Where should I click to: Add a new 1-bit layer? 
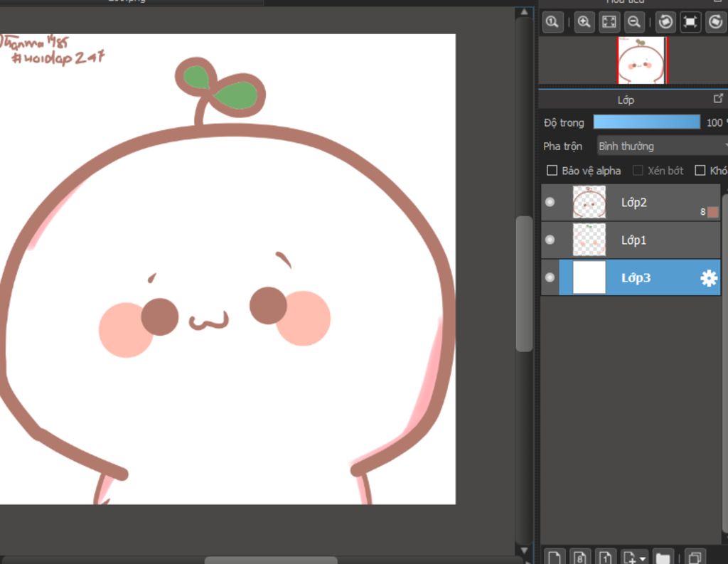[x=605, y=557]
